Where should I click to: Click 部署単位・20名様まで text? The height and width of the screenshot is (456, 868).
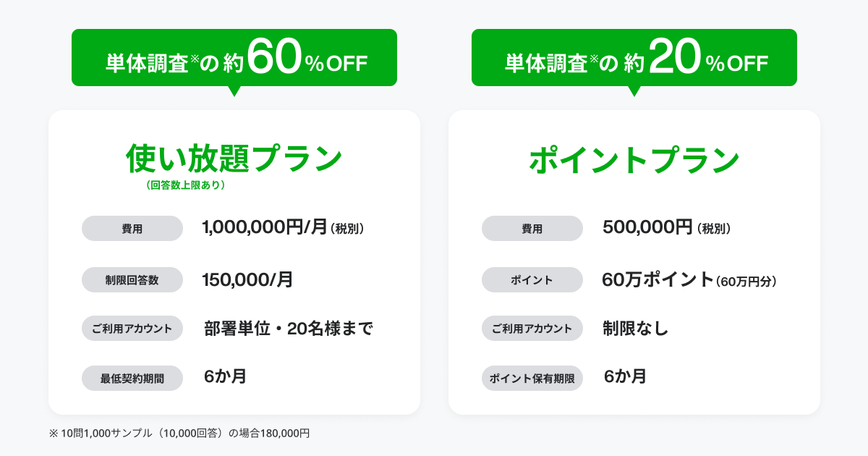click(289, 329)
